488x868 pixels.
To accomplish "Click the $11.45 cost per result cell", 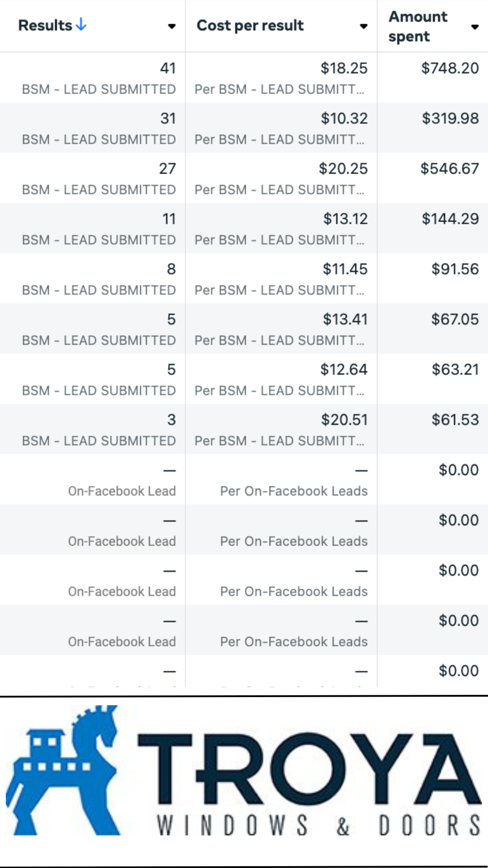I will tap(345, 269).
